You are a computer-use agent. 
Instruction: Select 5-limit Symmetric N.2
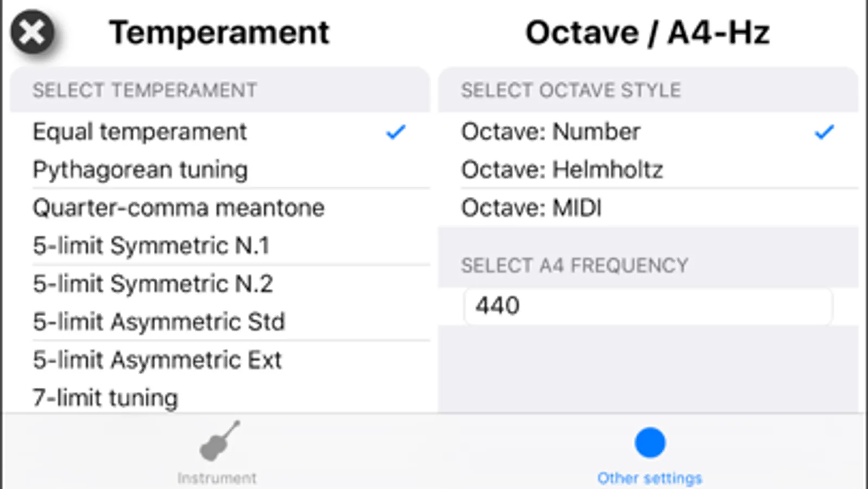[220, 284]
